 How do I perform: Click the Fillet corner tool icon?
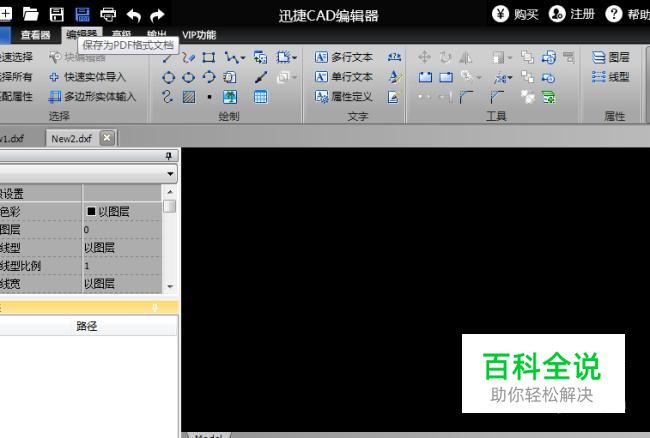(466, 97)
